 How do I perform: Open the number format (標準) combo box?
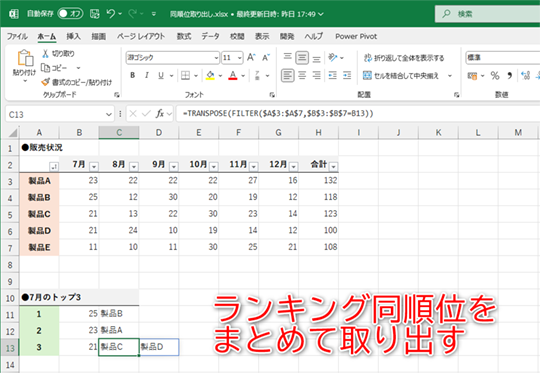503,58
